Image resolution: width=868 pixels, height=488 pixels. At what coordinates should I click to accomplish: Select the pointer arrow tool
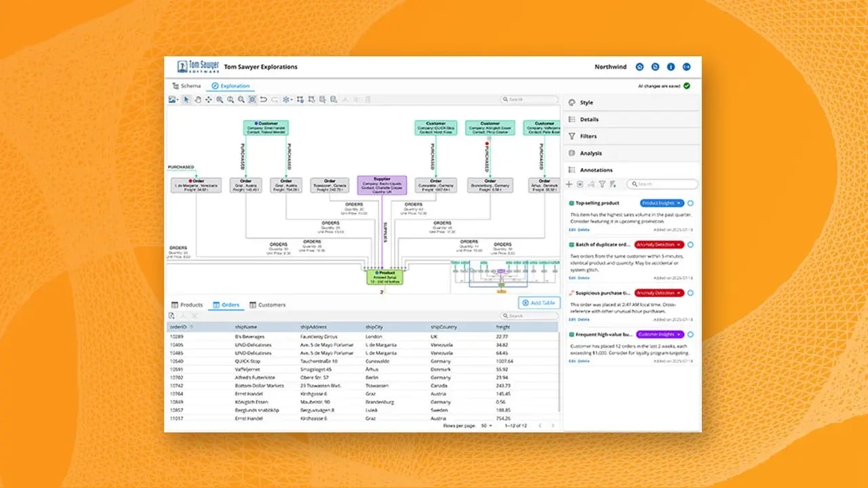tap(186, 100)
